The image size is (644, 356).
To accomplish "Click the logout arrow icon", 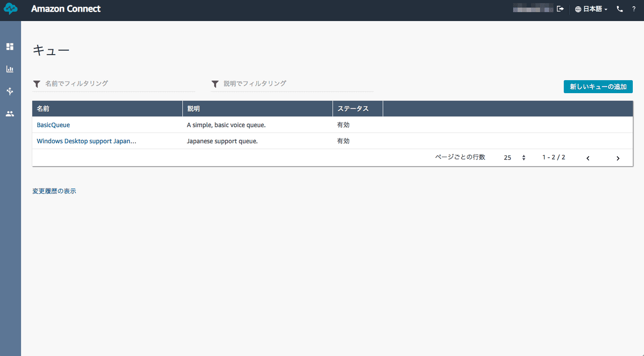I will point(560,9).
